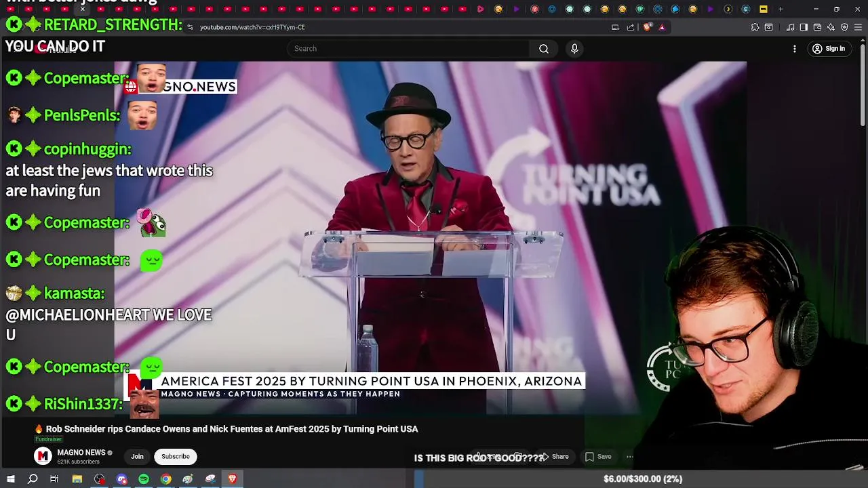Click the Brave browser taskbar icon
The height and width of the screenshot is (488, 868).
point(232,479)
